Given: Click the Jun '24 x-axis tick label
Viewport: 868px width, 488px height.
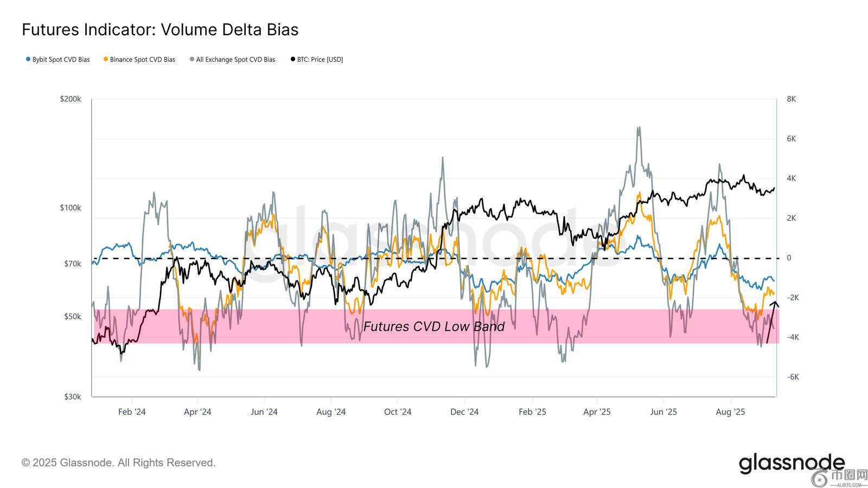Looking at the screenshot, I should pyautogui.click(x=264, y=412).
